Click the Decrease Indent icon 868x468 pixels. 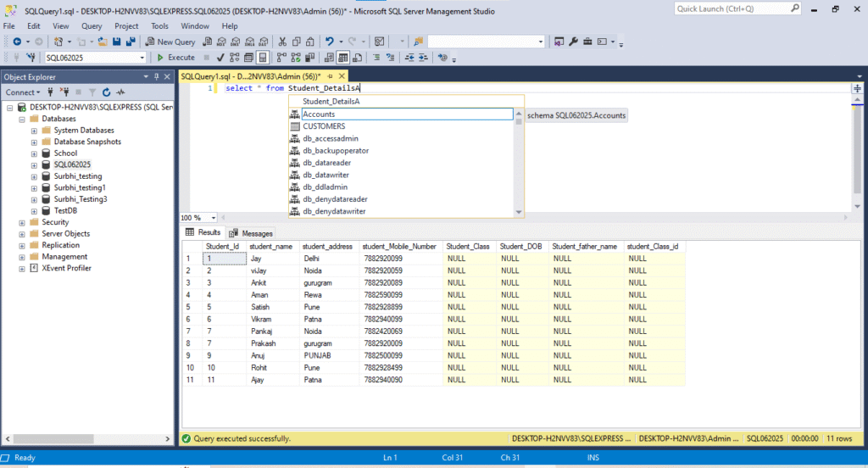(409, 58)
